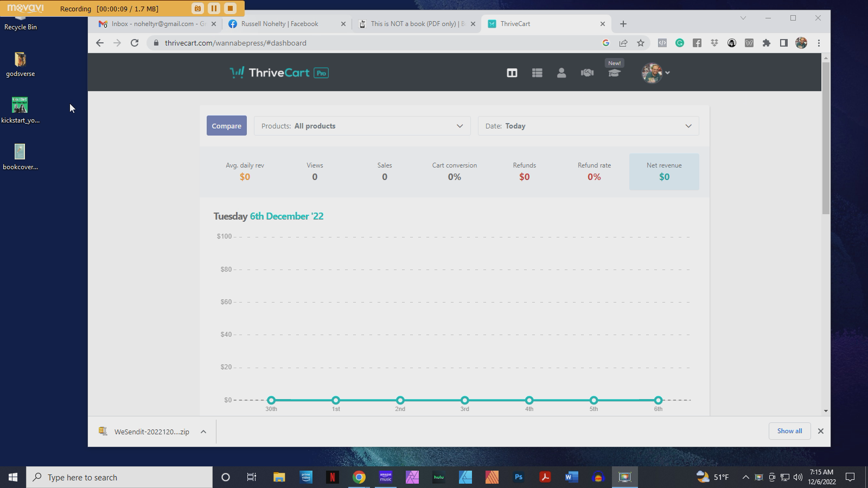This screenshot has height=488, width=868.
Task: Click Show all in the downloads bar
Action: pos(789,431)
